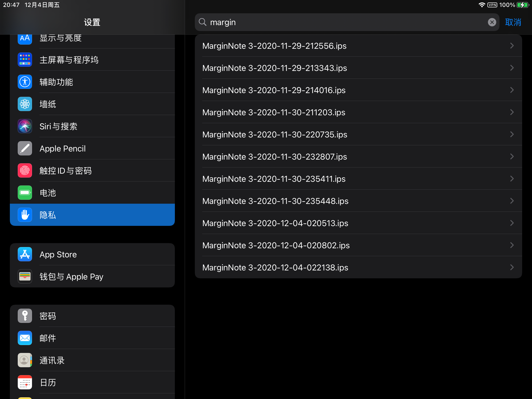Expand chevron for 2020-11-30-232807.ips
532x399 pixels.
[x=512, y=156]
